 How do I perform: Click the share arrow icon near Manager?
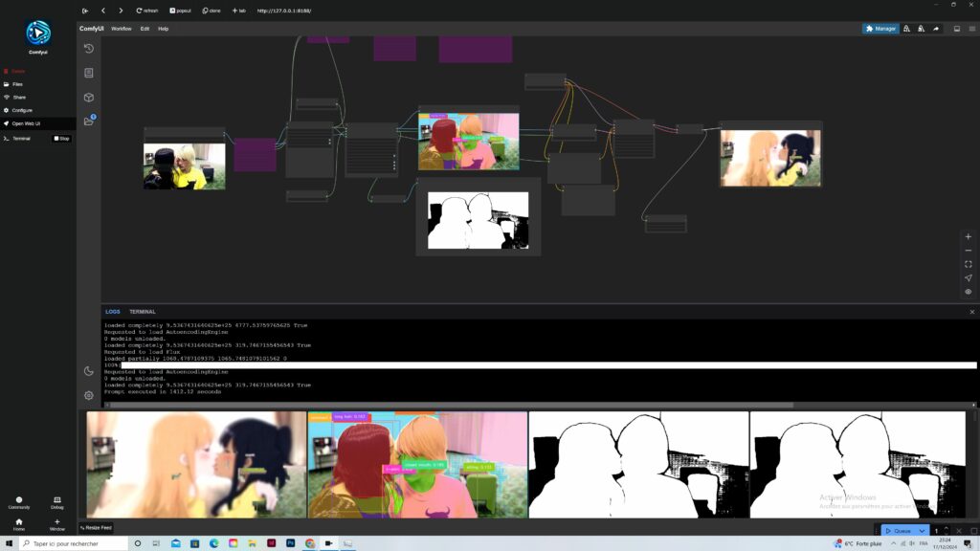tap(936, 29)
